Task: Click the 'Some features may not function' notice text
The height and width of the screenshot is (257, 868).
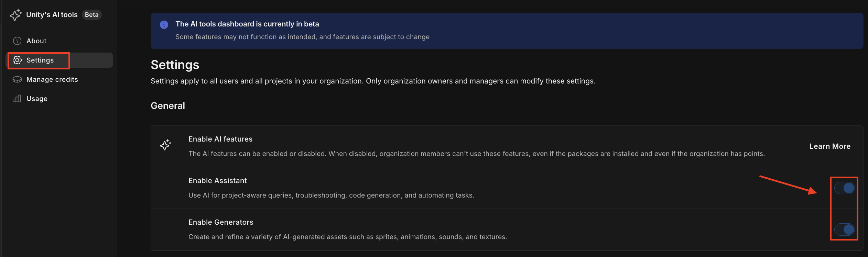Action: tap(302, 37)
